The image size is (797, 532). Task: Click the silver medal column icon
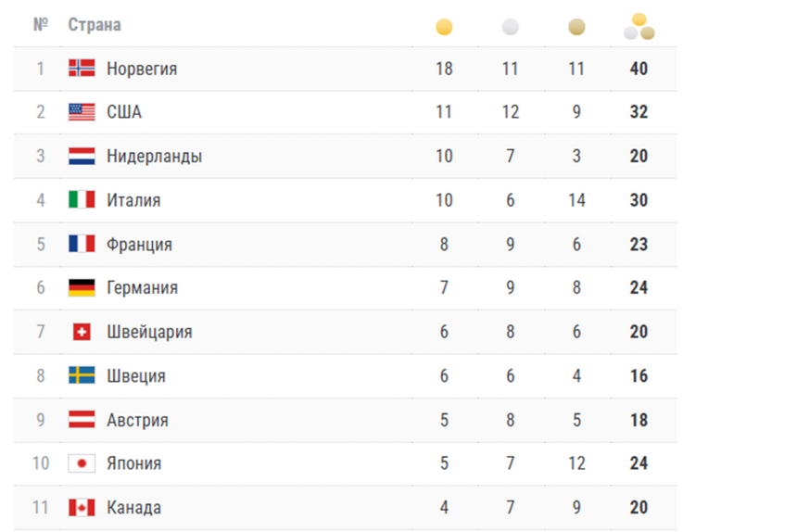tap(511, 27)
